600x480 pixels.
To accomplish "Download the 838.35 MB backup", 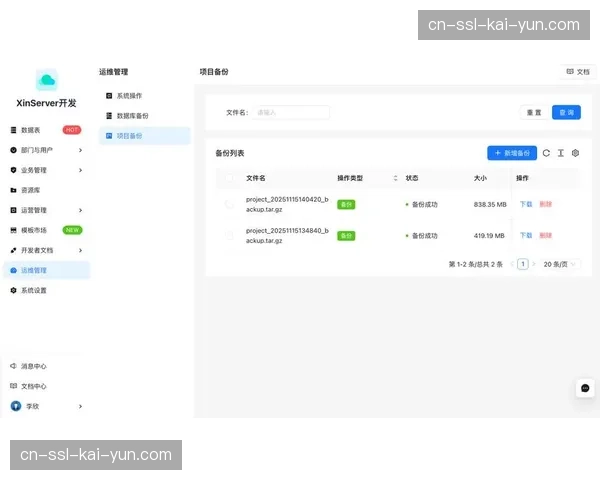I will [526, 204].
